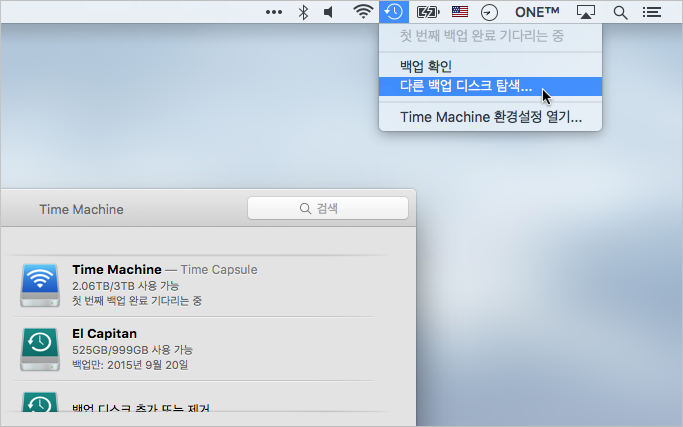Choose Time Machine 환경설정 열기... menu item

point(490,117)
